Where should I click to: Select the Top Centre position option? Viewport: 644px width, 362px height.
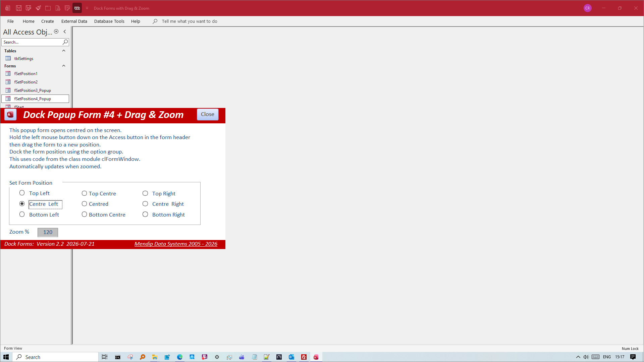tap(84, 193)
